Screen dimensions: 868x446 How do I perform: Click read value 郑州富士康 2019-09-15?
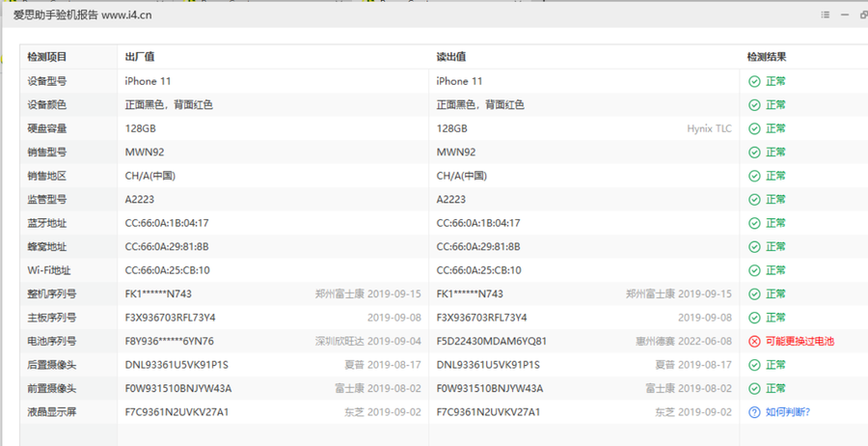[x=679, y=293]
